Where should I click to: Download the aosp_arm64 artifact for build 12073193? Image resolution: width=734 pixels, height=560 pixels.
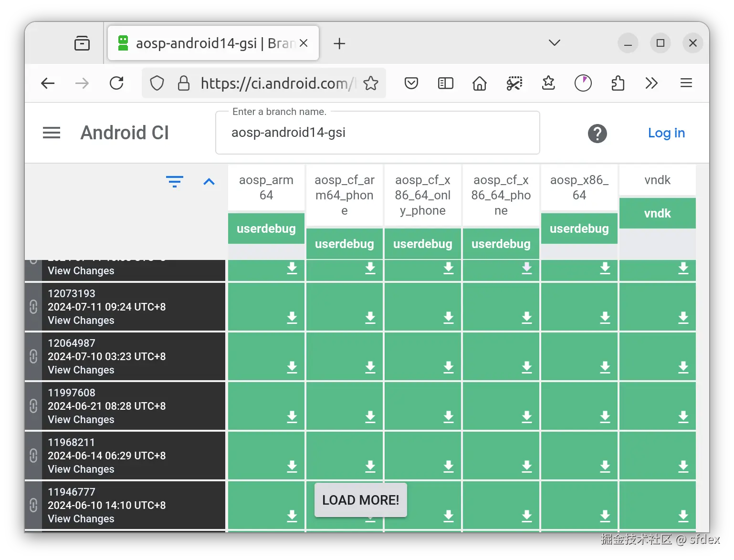292,317
